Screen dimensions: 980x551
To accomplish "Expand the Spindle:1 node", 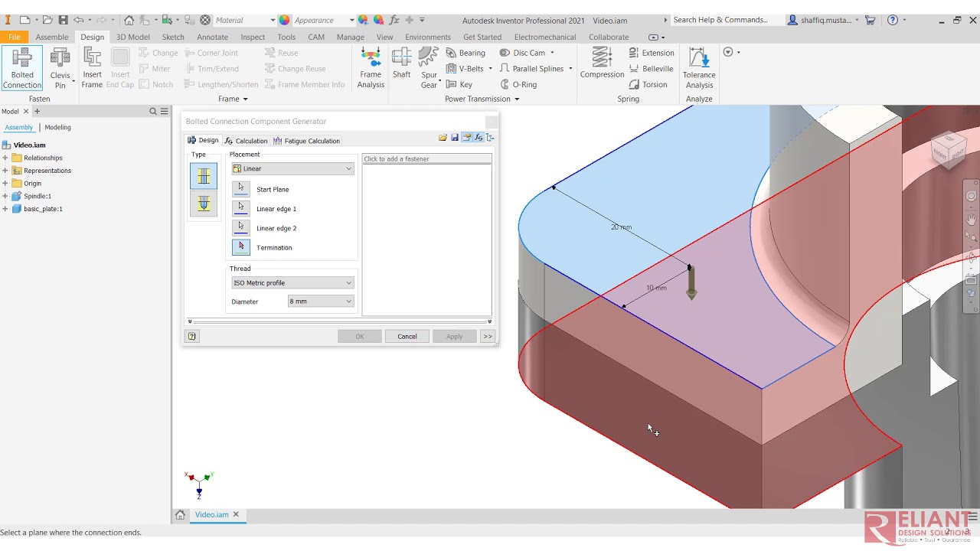I will pyautogui.click(x=5, y=196).
